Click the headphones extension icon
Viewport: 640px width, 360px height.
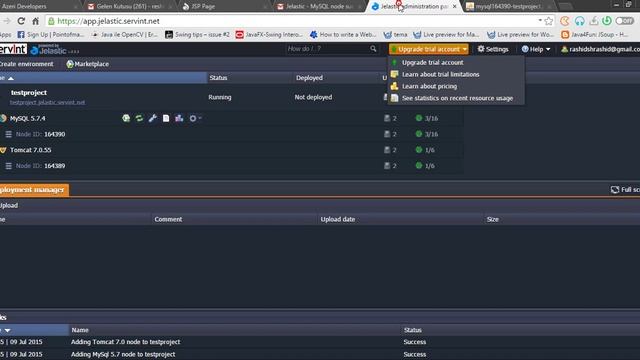coord(580,21)
